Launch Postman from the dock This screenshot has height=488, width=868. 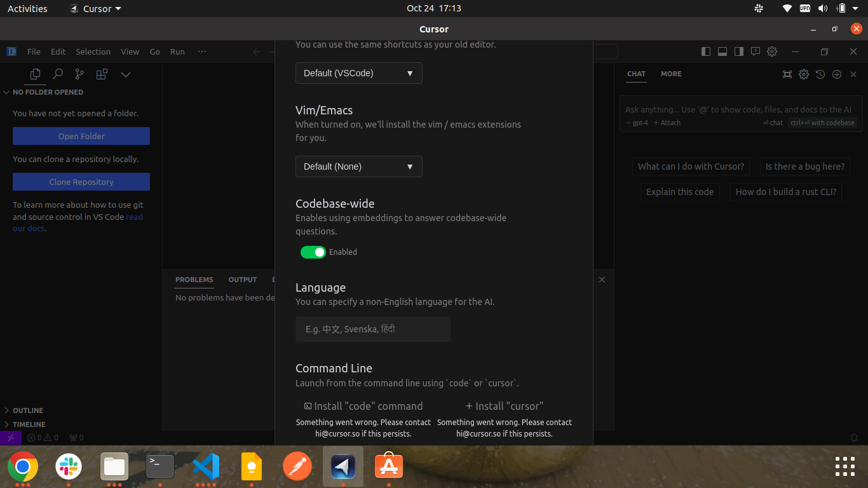pos(297,467)
